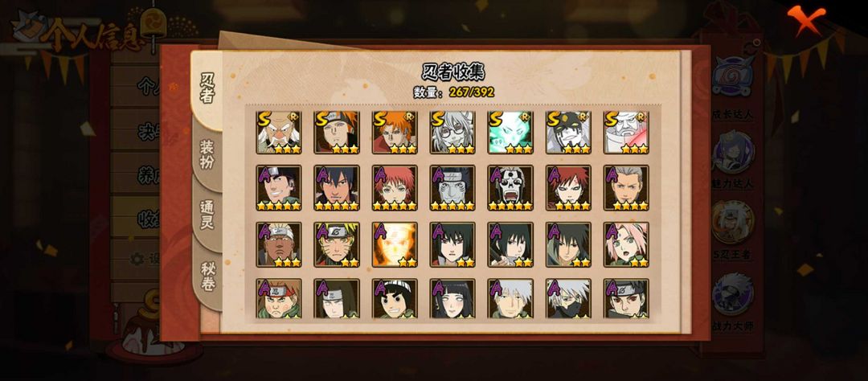Switch to the 通灵 tab
Screen dimensions: 868x381
point(207,215)
